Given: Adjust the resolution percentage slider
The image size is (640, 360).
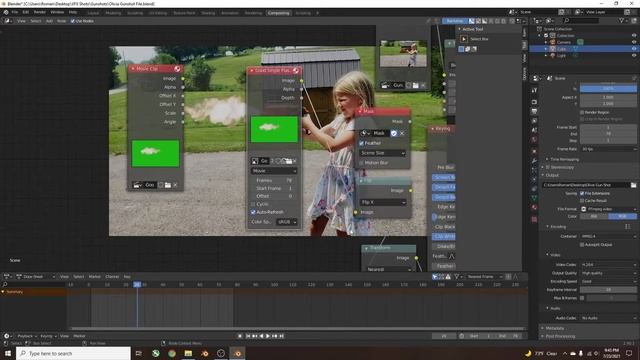Looking at the screenshot, I should click(x=608, y=89).
